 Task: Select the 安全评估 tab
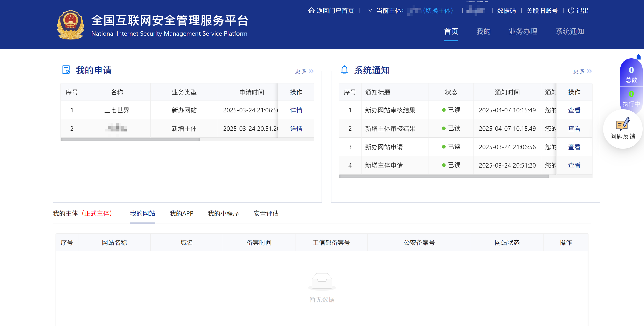(266, 213)
